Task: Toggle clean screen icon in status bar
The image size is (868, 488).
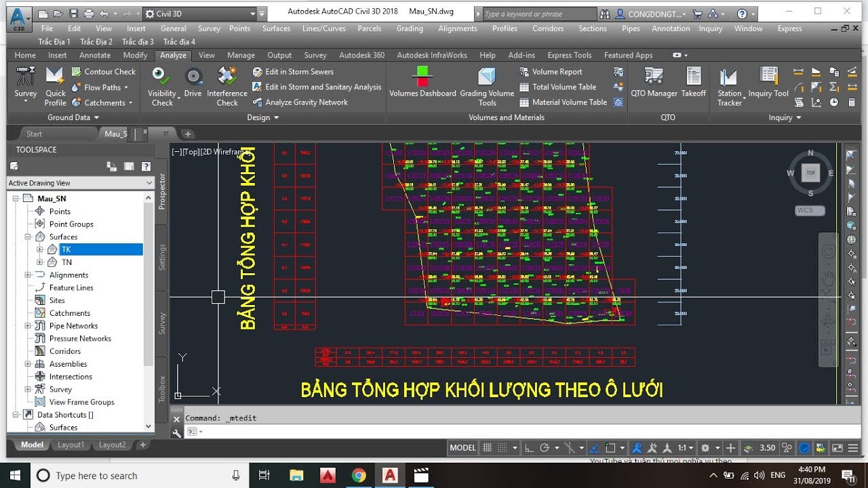Action: (837, 448)
